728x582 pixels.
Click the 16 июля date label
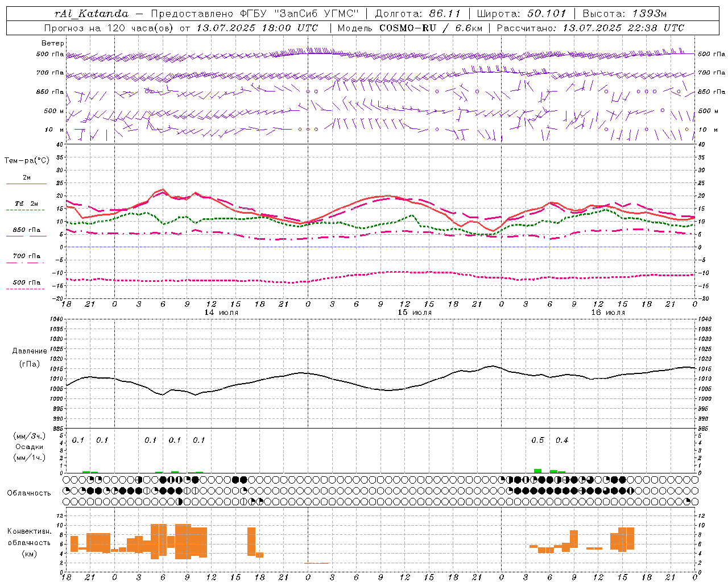pos(608,313)
